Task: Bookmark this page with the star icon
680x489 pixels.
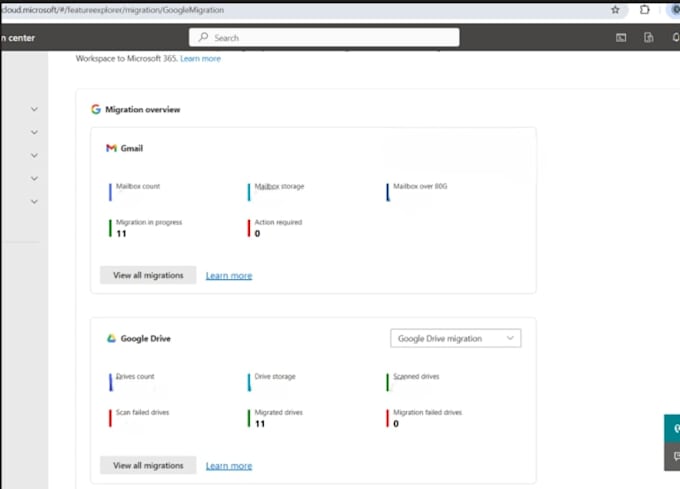Action: click(615, 10)
